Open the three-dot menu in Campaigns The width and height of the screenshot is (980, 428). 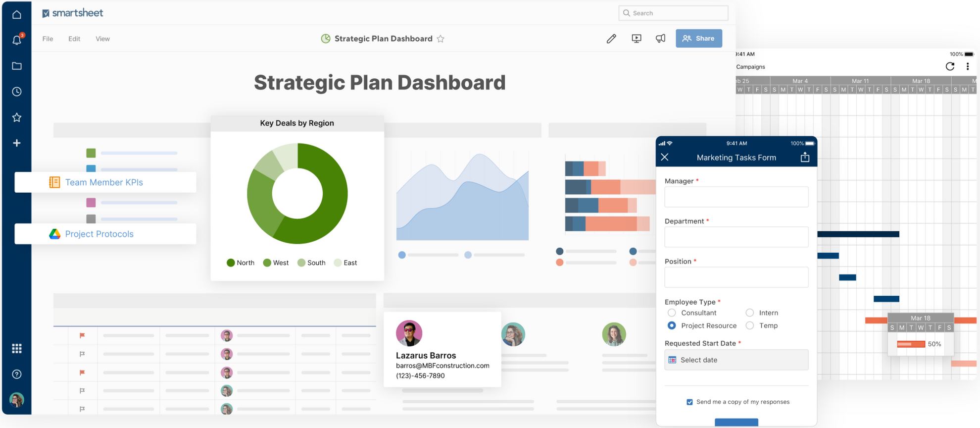(968, 66)
